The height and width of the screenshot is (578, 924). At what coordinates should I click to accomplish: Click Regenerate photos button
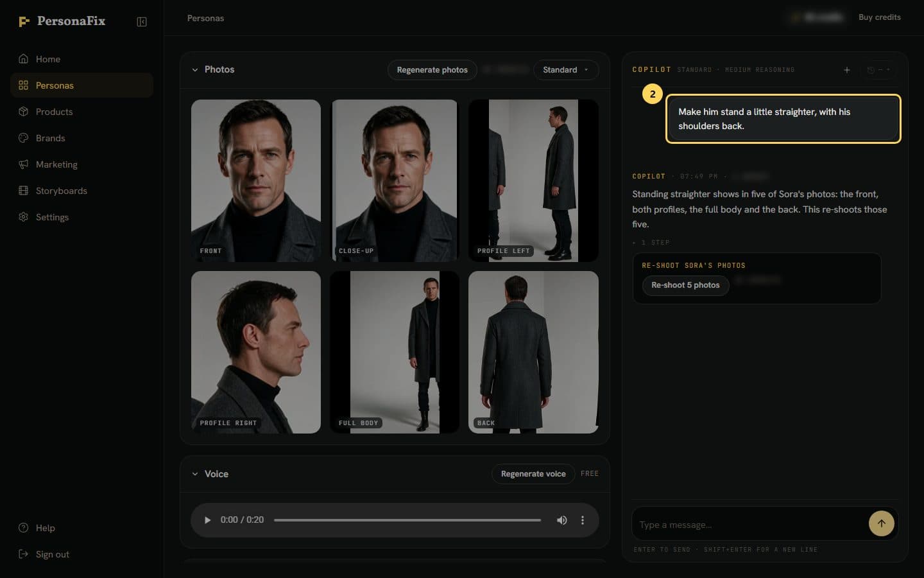point(432,70)
